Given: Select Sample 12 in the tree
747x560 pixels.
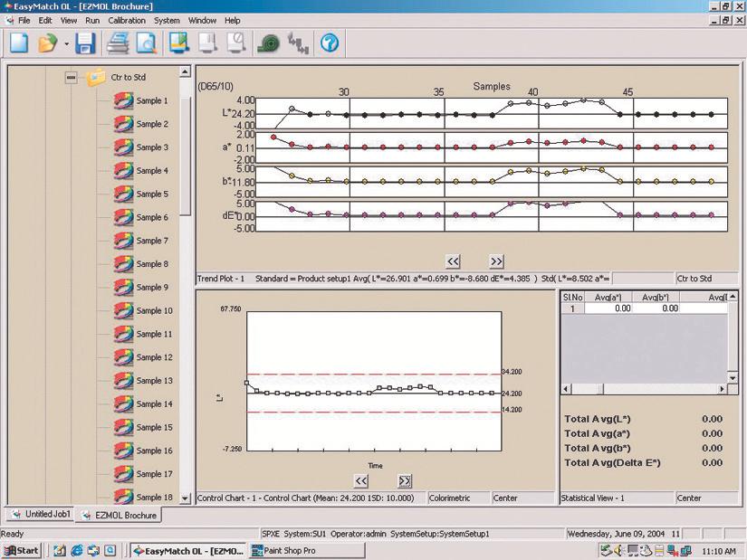Looking at the screenshot, I should click(x=154, y=357).
